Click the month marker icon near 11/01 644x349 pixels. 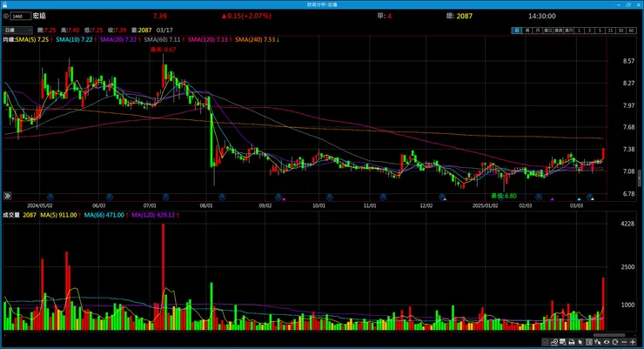click(x=383, y=197)
